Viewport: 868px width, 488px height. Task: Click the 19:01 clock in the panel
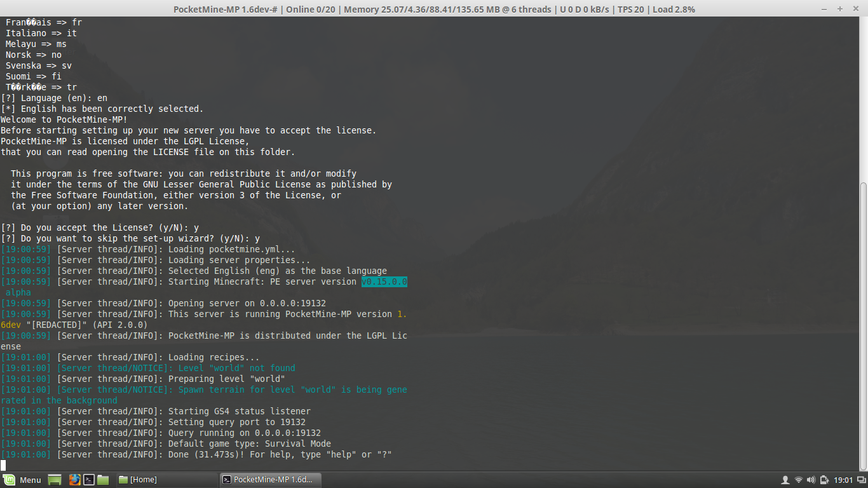pyautogui.click(x=843, y=480)
